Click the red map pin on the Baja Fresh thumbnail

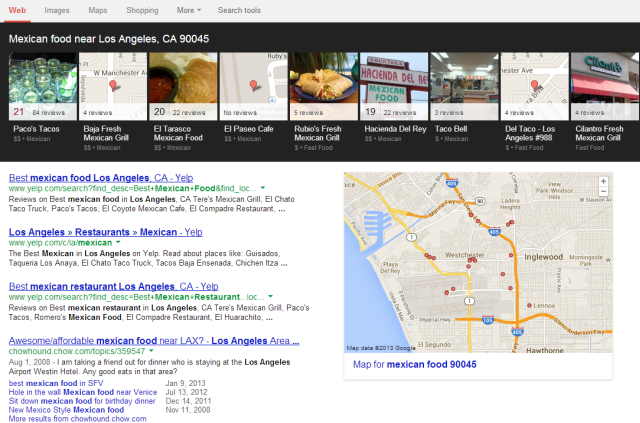pos(113,85)
